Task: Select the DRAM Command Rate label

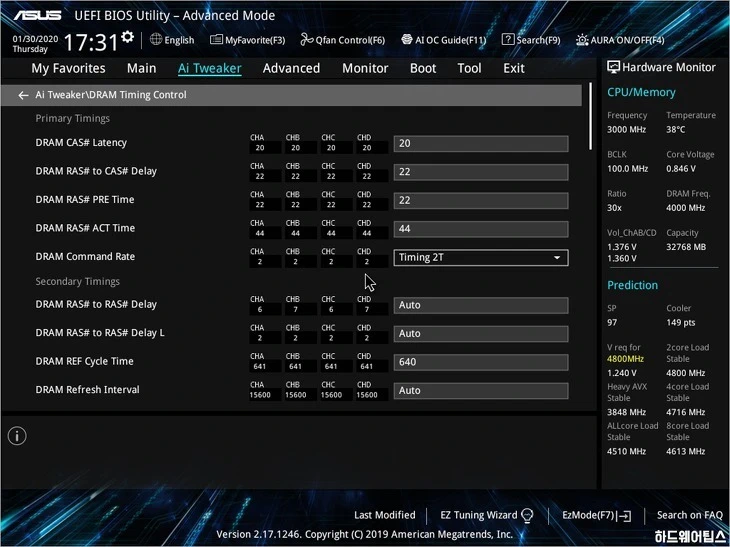Action: tap(85, 257)
